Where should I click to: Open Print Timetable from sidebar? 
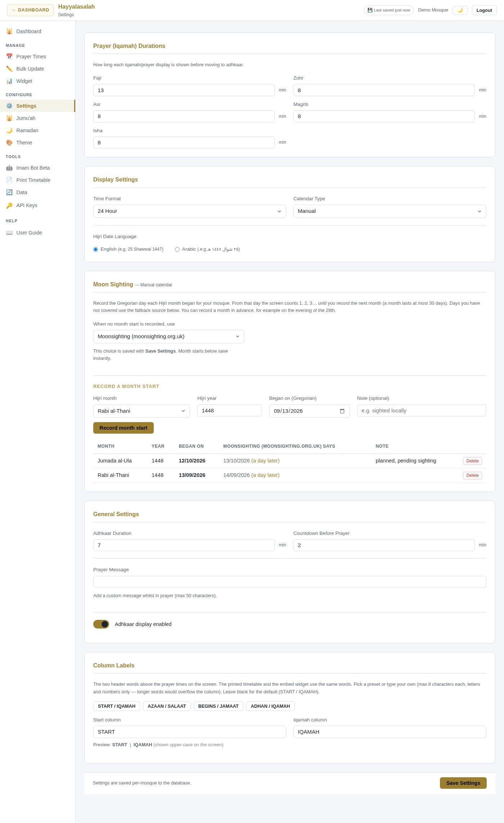pyautogui.click(x=37, y=180)
